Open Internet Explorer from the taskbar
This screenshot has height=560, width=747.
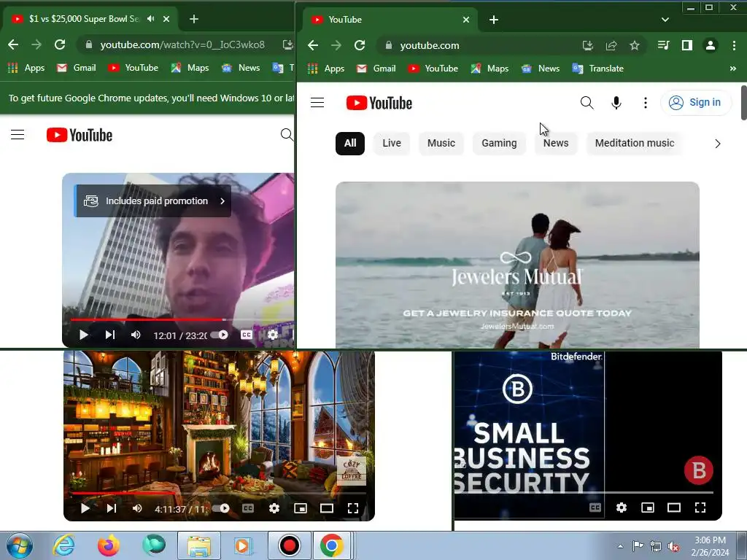(64, 545)
